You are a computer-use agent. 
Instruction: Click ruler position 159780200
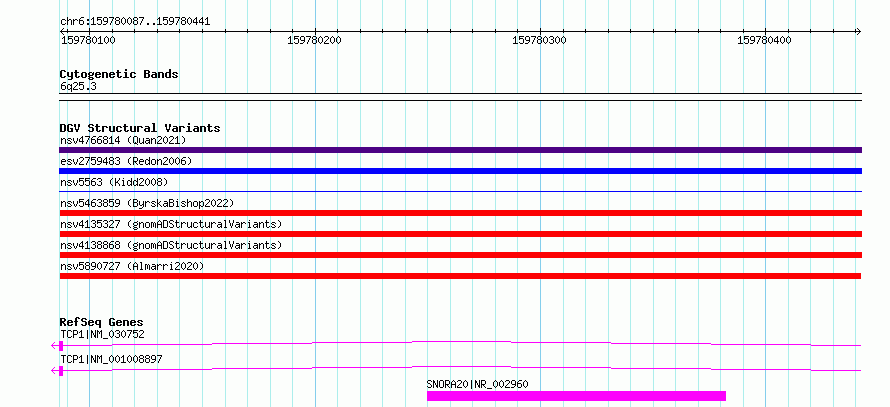click(x=314, y=40)
